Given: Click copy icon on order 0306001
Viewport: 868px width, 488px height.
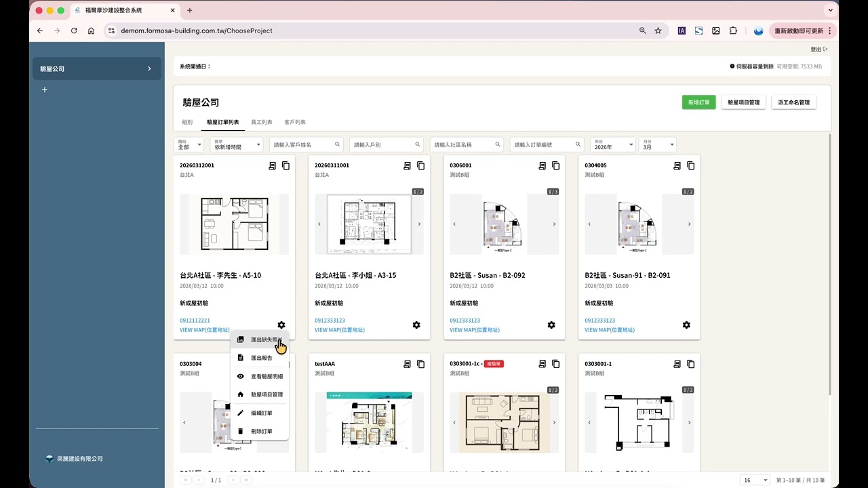Looking at the screenshot, I should click(555, 165).
